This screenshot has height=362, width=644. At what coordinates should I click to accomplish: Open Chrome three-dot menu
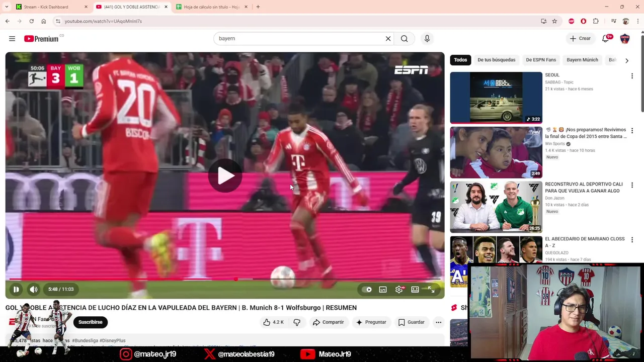638,21
